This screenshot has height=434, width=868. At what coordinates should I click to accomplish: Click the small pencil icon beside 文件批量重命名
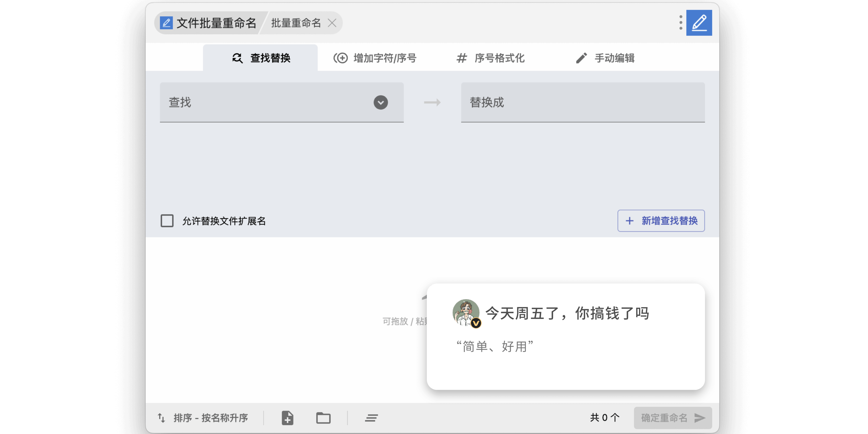(166, 23)
